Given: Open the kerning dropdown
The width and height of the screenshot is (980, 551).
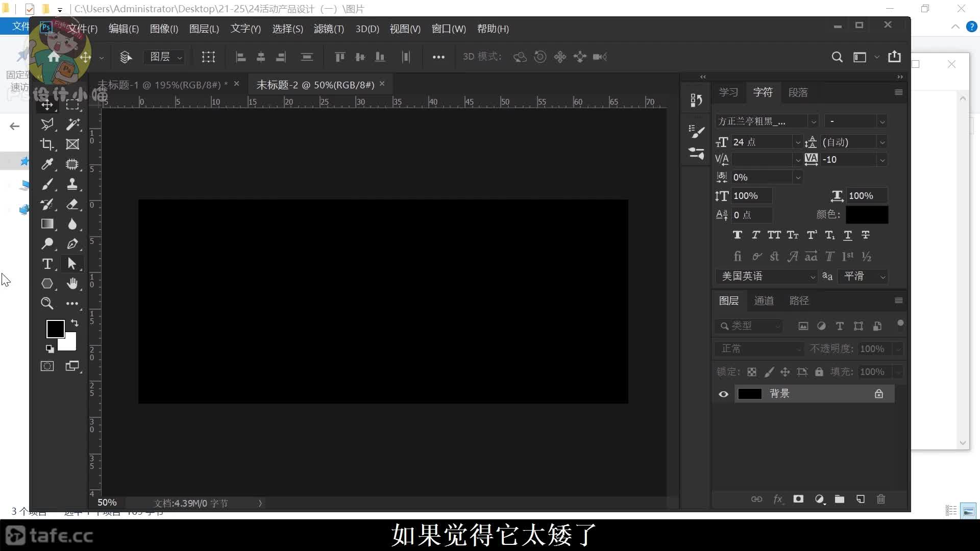Looking at the screenshot, I should coord(798,160).
